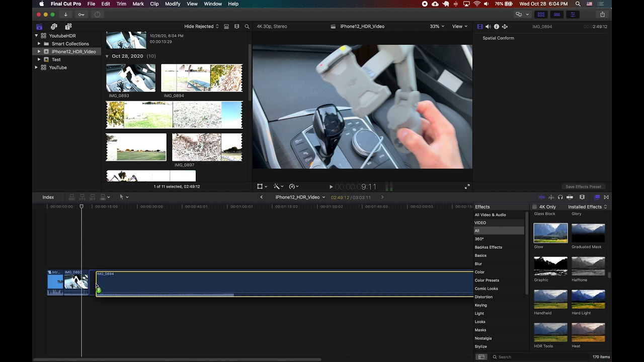
Task: Open the Modify menu
Action: pyautogui.click(x=173, y=4)
